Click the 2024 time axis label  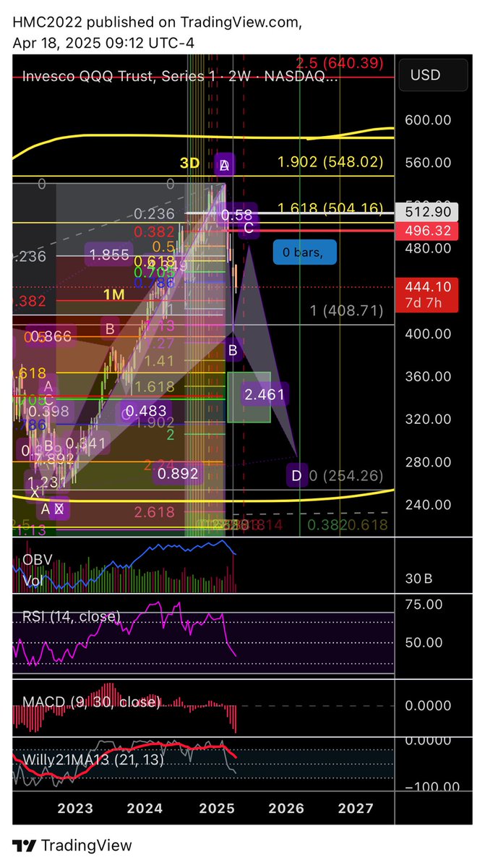coord(145,809)
